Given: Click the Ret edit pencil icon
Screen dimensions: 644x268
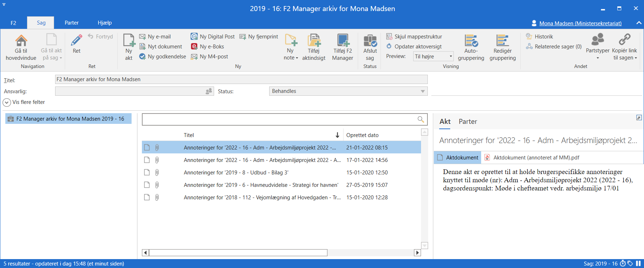Looking at the screenshot, I should (x=76, y=40).
